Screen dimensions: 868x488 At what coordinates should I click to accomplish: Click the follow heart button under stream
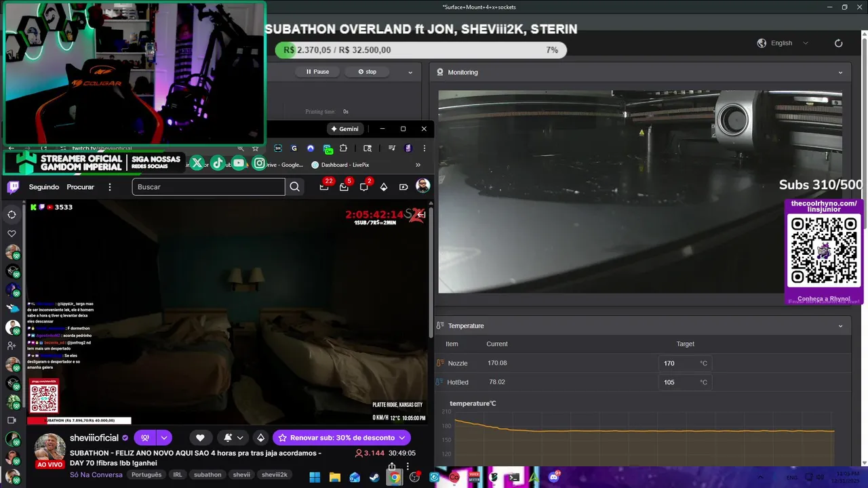coord(200,438)
